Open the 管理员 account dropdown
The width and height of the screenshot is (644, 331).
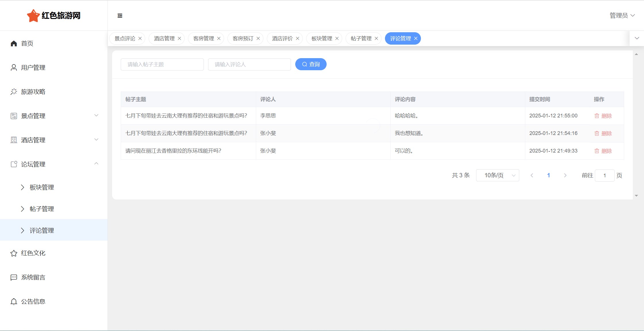622,16
